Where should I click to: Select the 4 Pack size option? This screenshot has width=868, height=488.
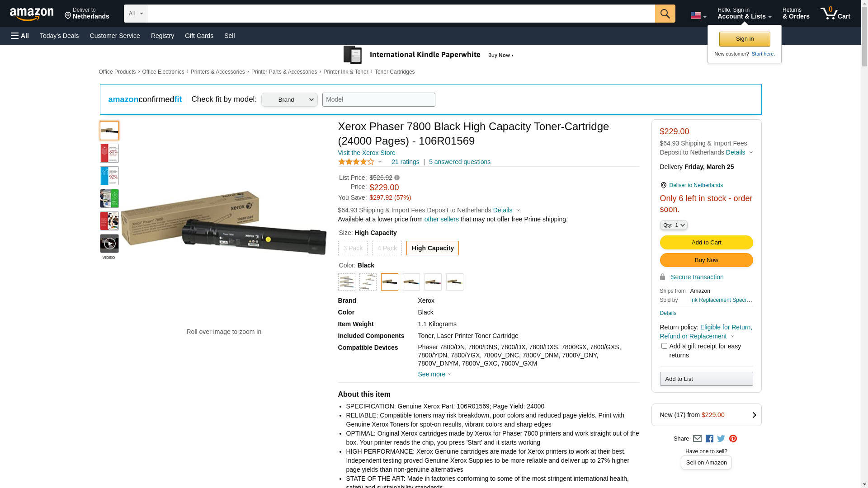click(x=387, y=248)
